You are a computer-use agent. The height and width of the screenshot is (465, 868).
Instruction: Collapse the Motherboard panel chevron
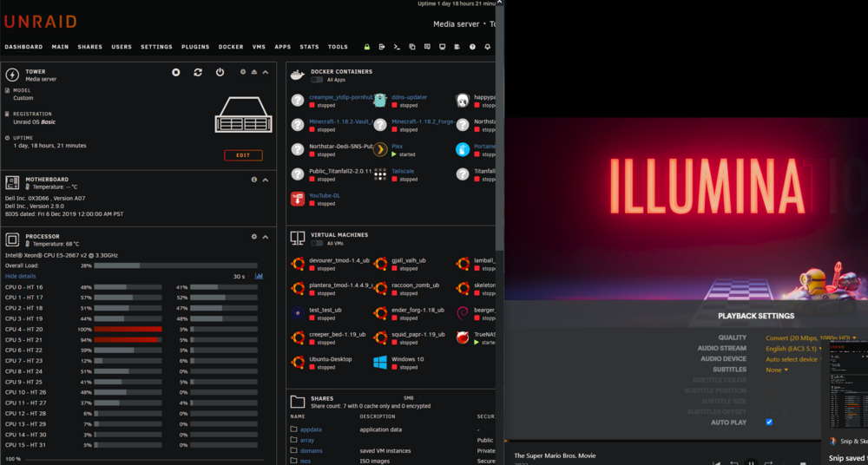click(x=265, y=180)
